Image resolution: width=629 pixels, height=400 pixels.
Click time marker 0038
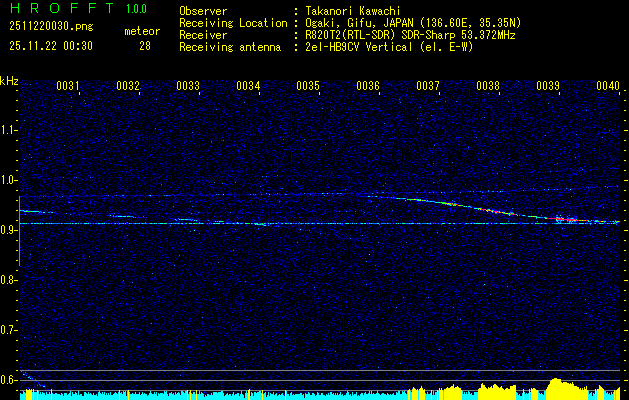[488, 86]
